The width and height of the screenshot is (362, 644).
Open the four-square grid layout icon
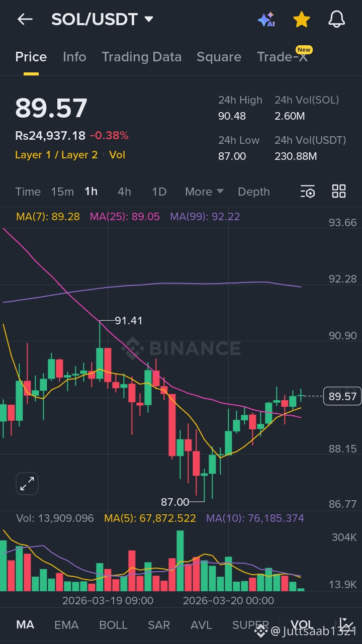[x=339, y=191]
